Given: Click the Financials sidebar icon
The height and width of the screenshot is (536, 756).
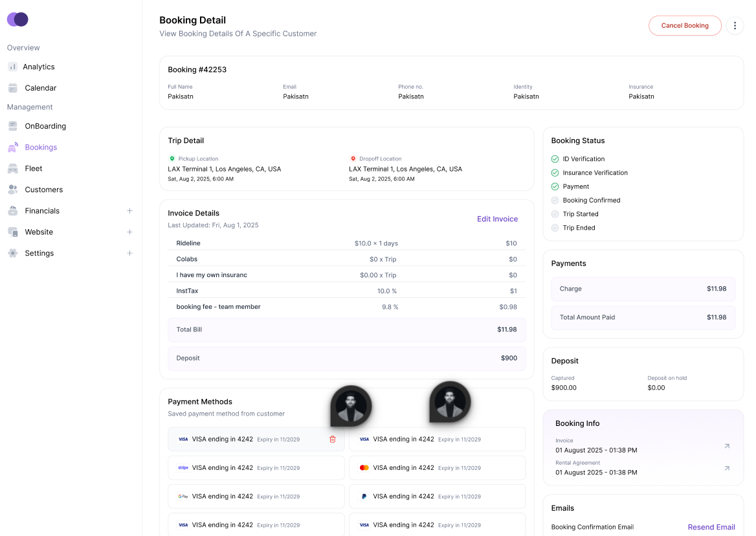Looking at the screenshot, I should point(12,210).
